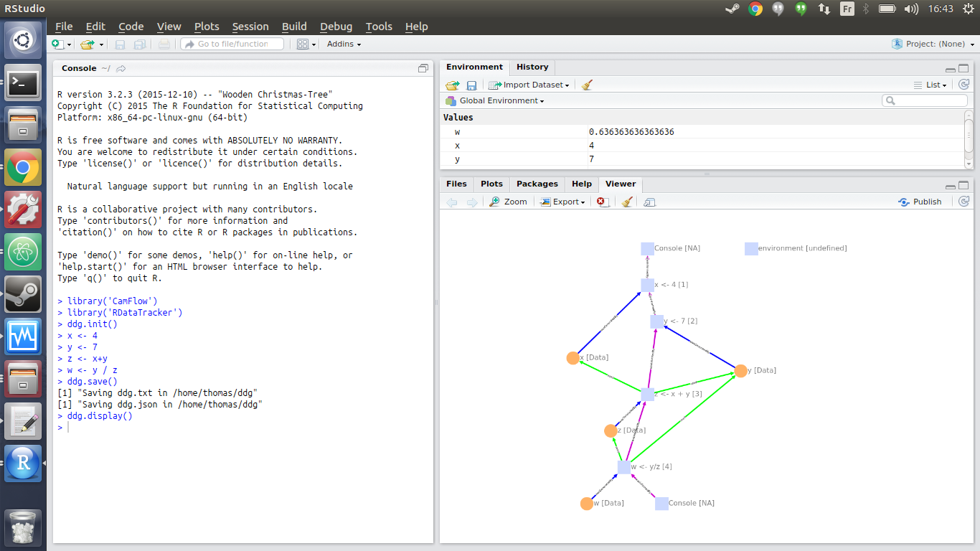Screen dimensions: 980x551
Task: Open the Project (None) dropdown
Action: tap(933, 44)
